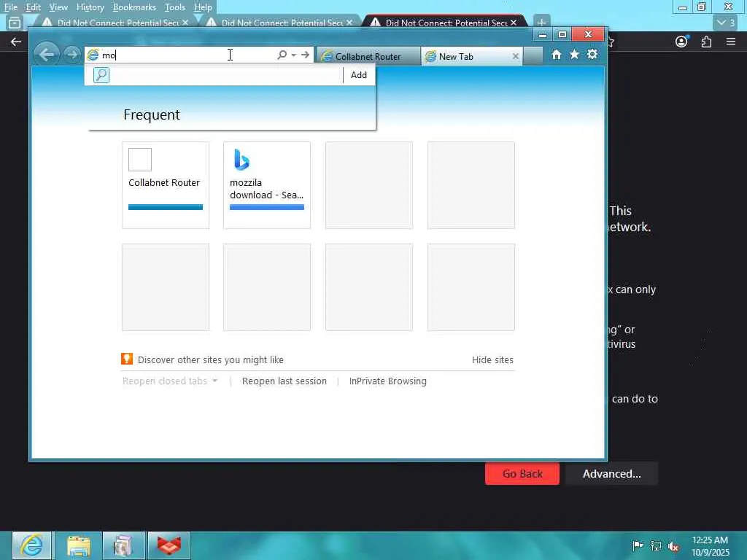Open Discover other sites you might like
Image resolution: width=747 pixels, height=560 pixels.
[211, 360]
